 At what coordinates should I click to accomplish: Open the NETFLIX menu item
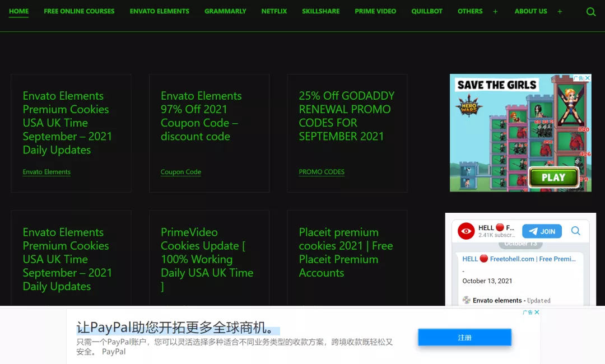pyautogui.click(x=274, y=11)
